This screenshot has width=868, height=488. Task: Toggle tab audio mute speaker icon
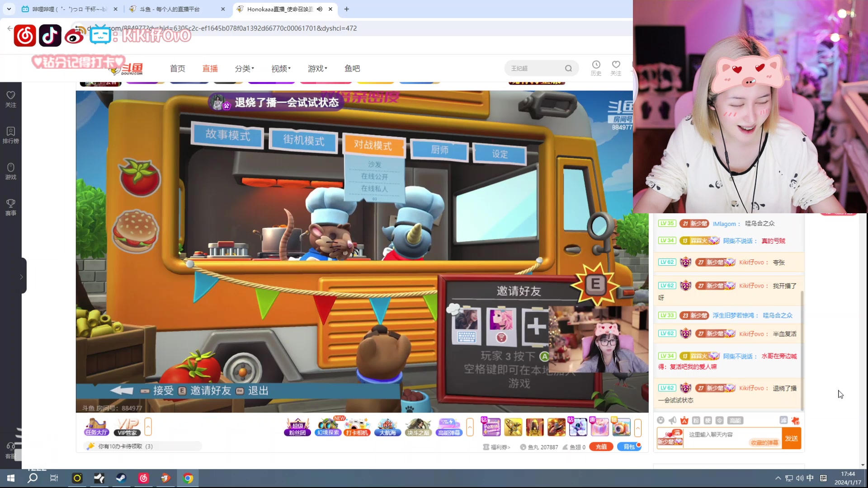(x=319, y=9)
